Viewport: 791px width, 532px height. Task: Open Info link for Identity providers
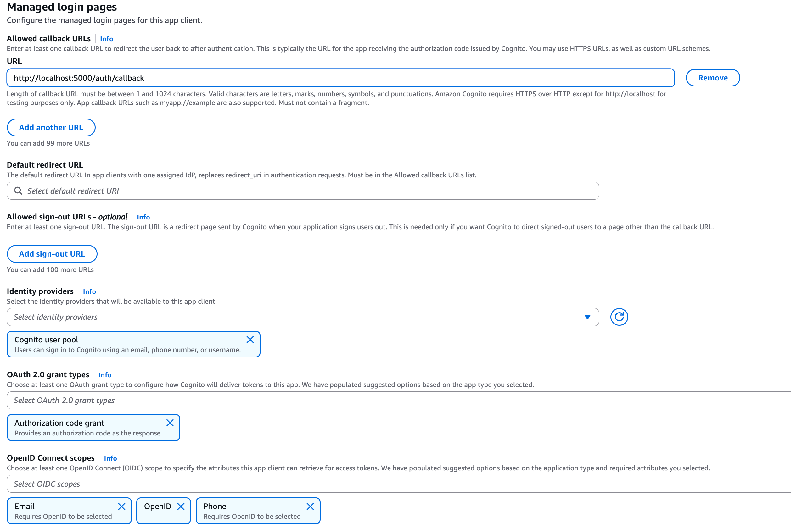89,292
